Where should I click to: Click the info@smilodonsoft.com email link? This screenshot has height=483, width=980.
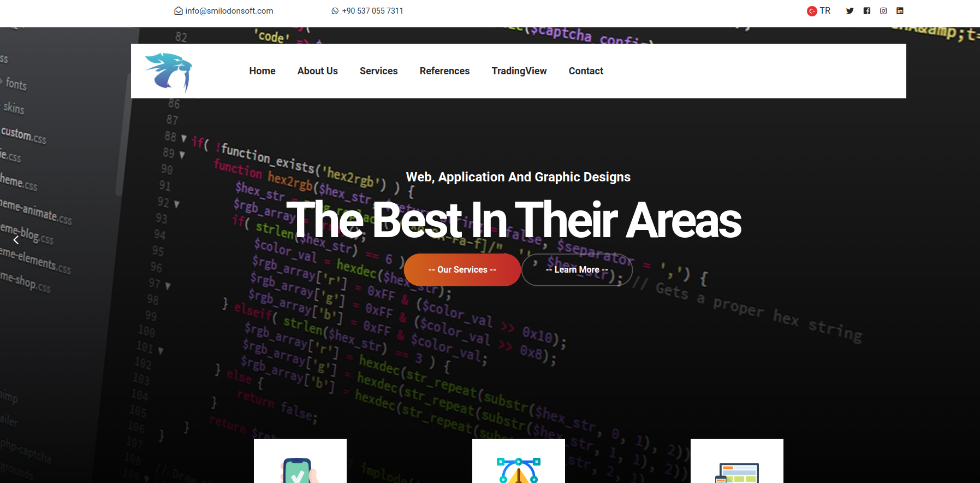[224, 11]
